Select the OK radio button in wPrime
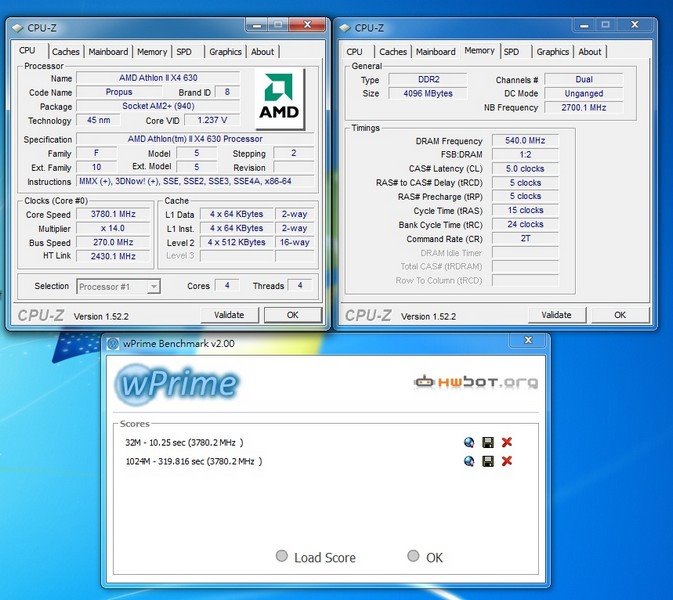Screen dimensions: 673x600 (413, 556)
